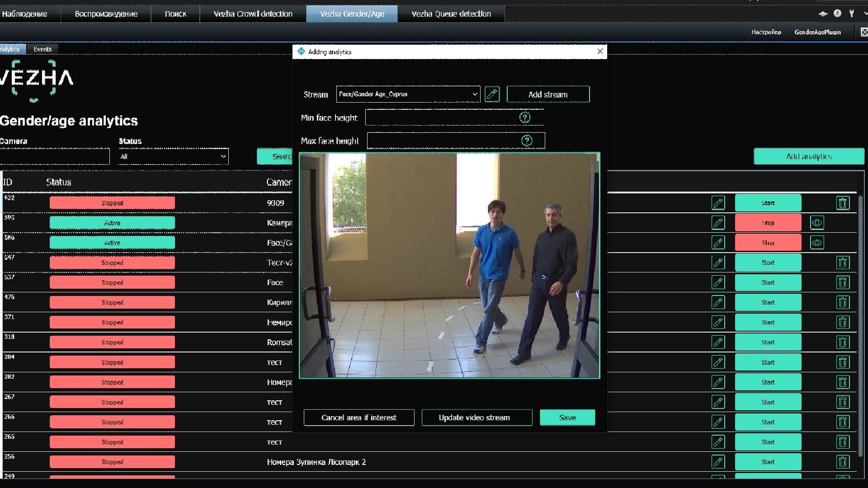This screenshot has height=488, width=868.
Task: Focus the Min face height input field
Action: tap(454, 117)
